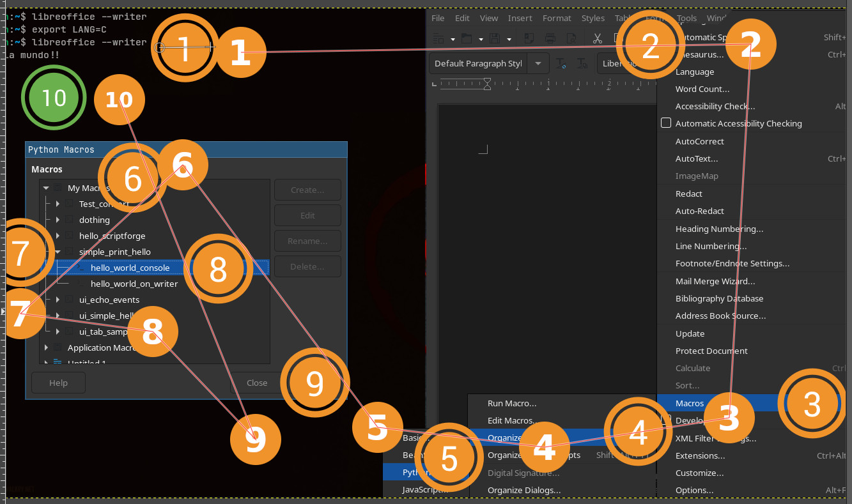
Task: Open the Open-document dropdown arrow
Action: click(x=480, y=39)
